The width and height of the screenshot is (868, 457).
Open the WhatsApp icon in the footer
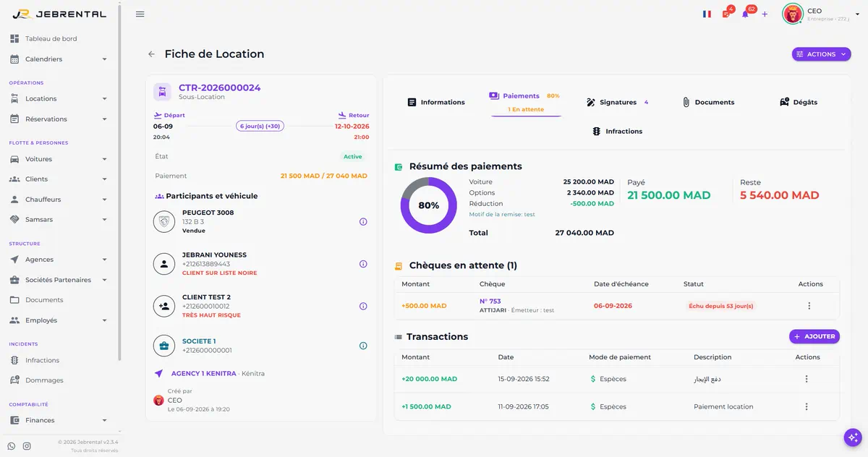[12, 446]
